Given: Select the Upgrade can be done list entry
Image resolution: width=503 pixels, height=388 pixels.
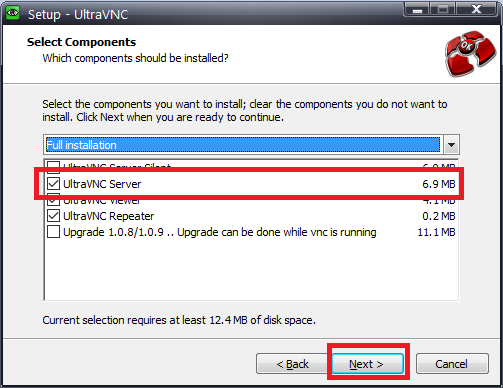Looking at the screenshot, I should coord(220,232).
